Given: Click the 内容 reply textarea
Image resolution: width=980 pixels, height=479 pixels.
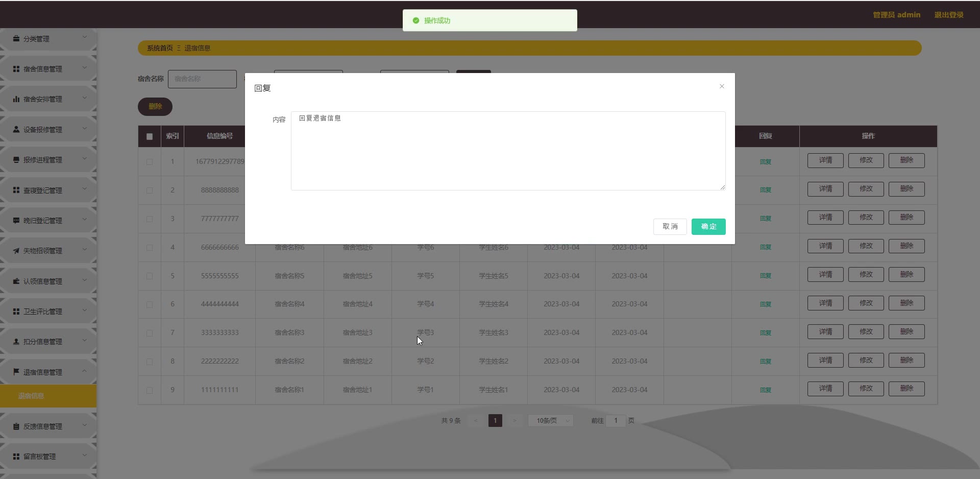Looking at the screenshot, I should pos(508,151).
